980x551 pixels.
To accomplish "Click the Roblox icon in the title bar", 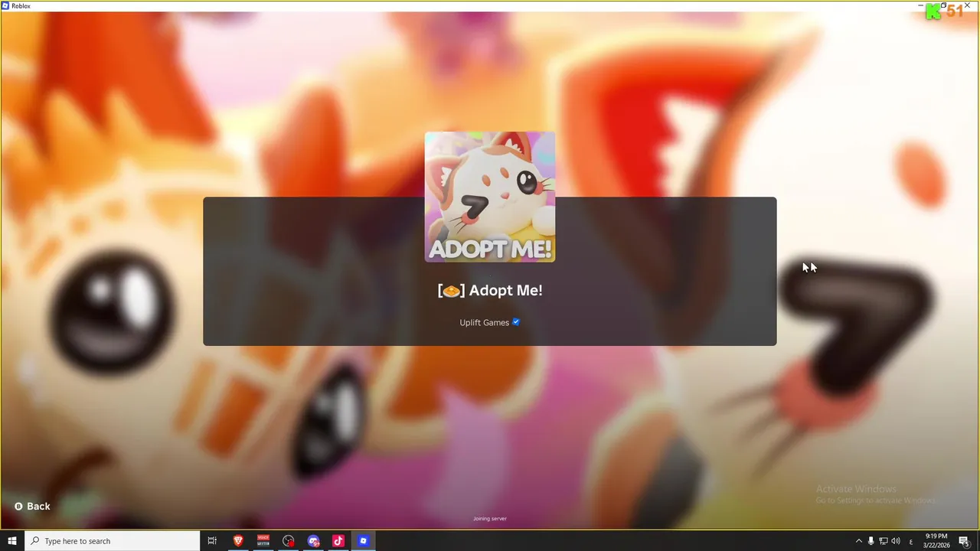I will [5, 5].
